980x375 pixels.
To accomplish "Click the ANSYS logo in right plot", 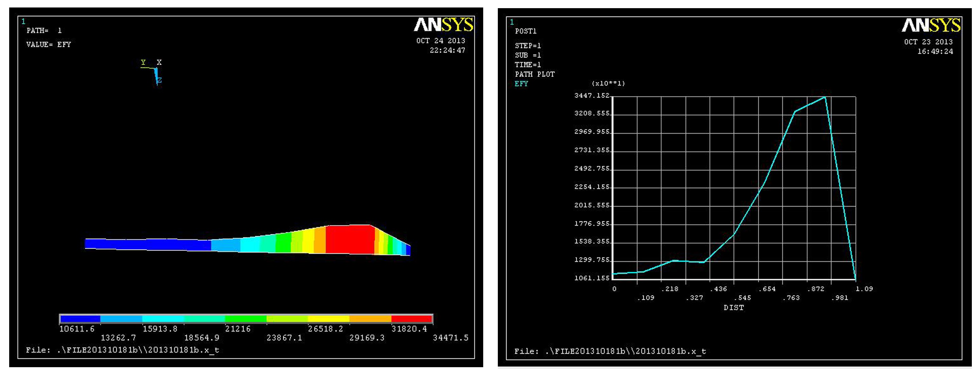I will tap(931, 26).
